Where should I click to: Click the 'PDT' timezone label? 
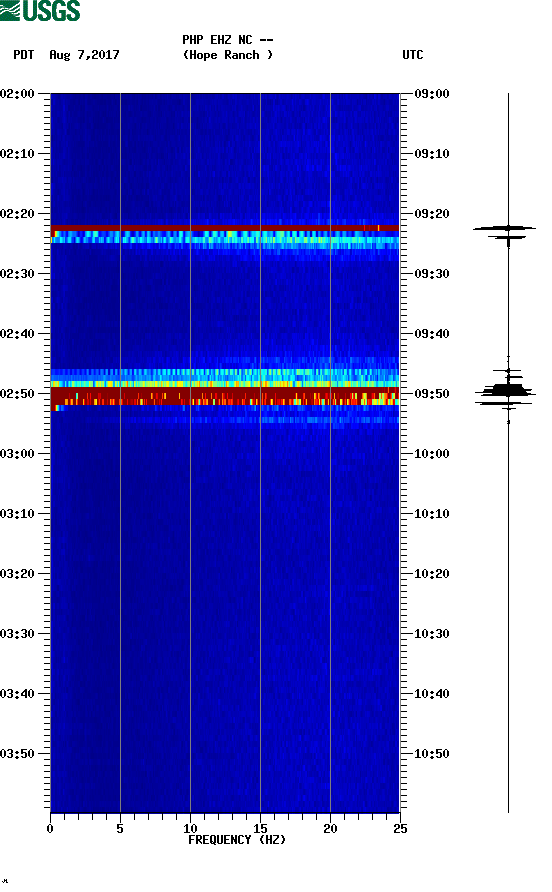(x=23, y=55)
